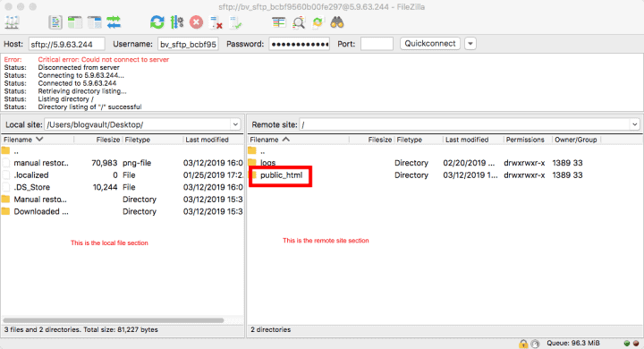644x349 pixels.
Task: Select the 'manual restor..' png file
Action: [x=123, y=163]
